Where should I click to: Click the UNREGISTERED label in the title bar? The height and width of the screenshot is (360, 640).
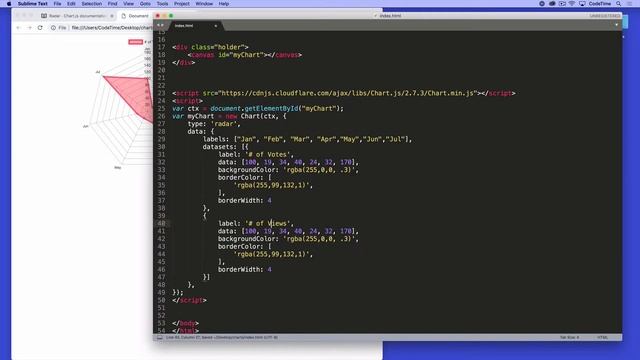[604, 16]
